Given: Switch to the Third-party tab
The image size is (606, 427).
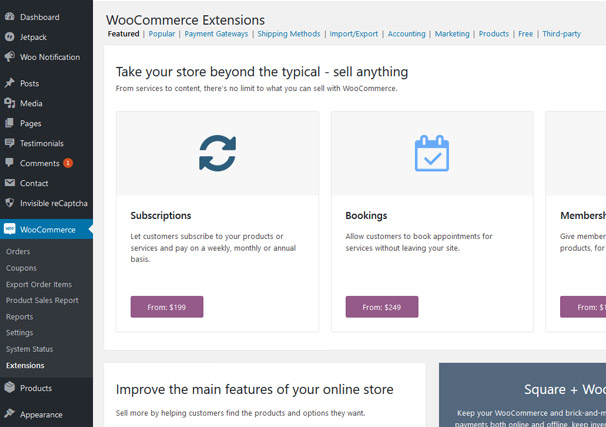Looking at the screenshot, I should (562, 34).
